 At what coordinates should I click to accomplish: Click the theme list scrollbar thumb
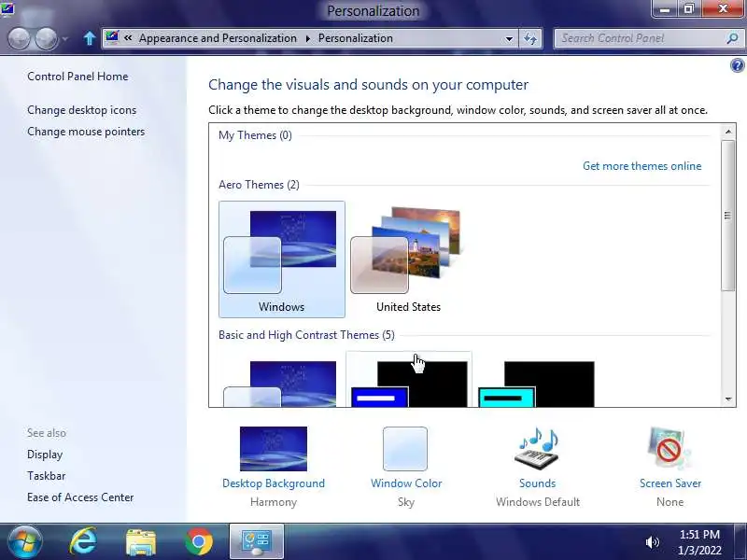[728, 216]
